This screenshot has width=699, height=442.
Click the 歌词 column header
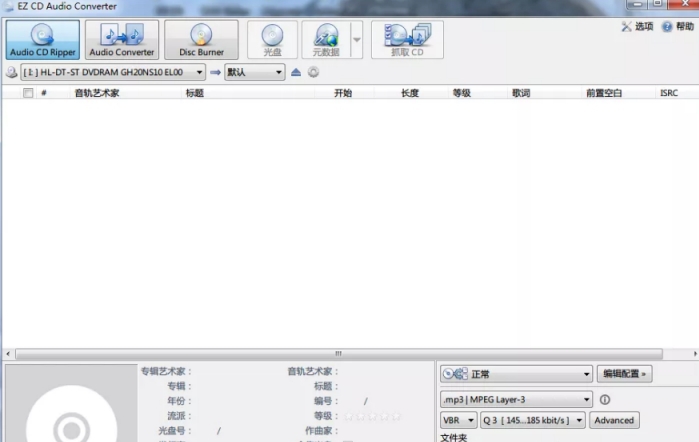coord(521,93)
